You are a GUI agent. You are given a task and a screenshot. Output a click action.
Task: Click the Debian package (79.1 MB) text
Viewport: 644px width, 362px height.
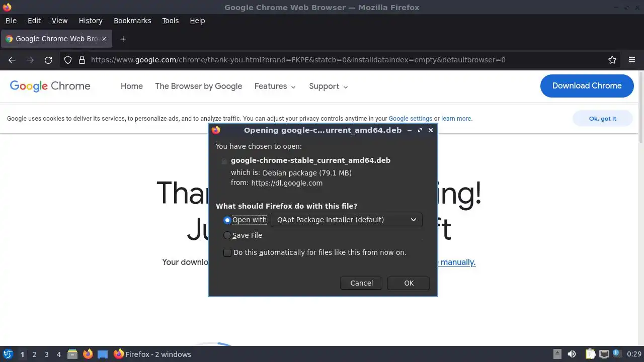click(x=307, y=173)
